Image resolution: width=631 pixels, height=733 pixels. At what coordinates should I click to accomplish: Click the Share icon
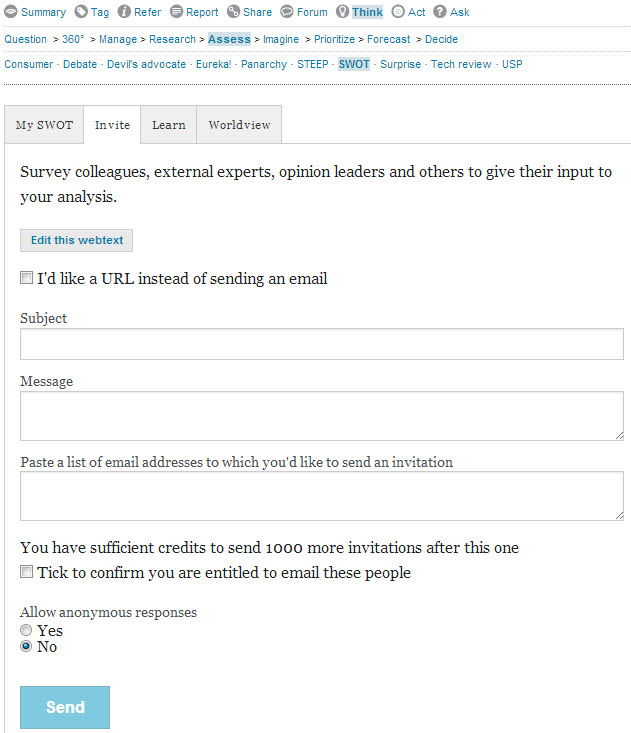click(233, 12)
